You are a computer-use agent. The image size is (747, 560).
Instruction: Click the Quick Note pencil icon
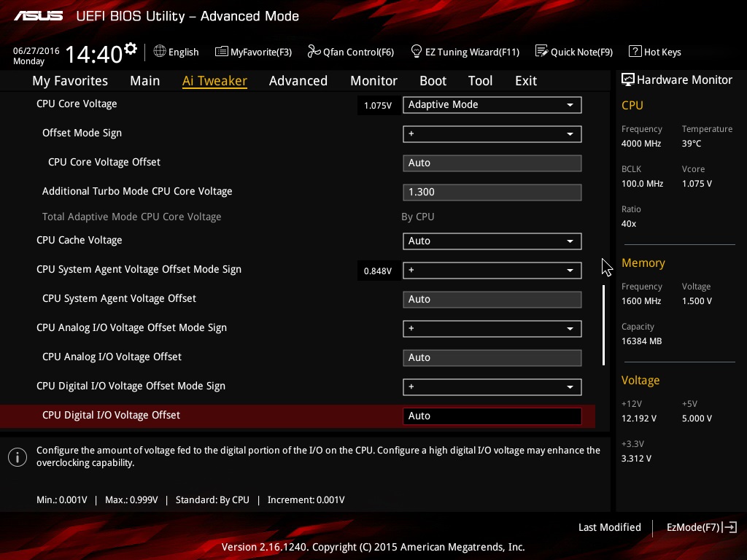pos(542,51)
